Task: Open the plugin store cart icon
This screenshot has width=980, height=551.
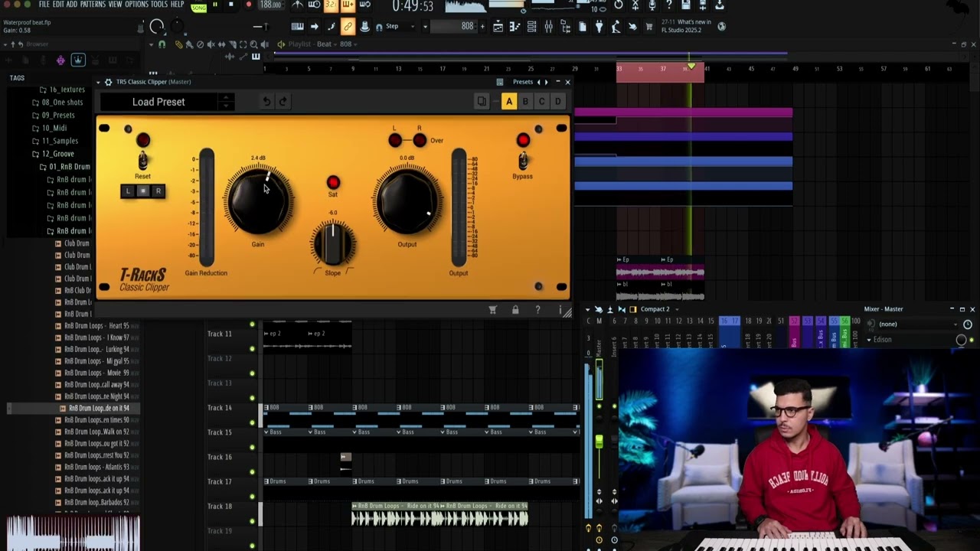Action: [x=493, y=310]
